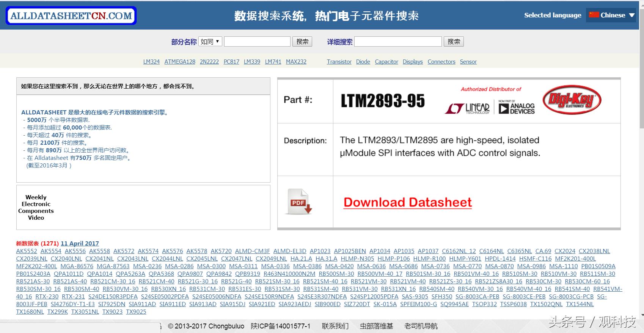This screenshot has width=644, height=333.
Task: Expand the 如同 match type dropdown
Action: pyautogui.click(x=210, y=42)
